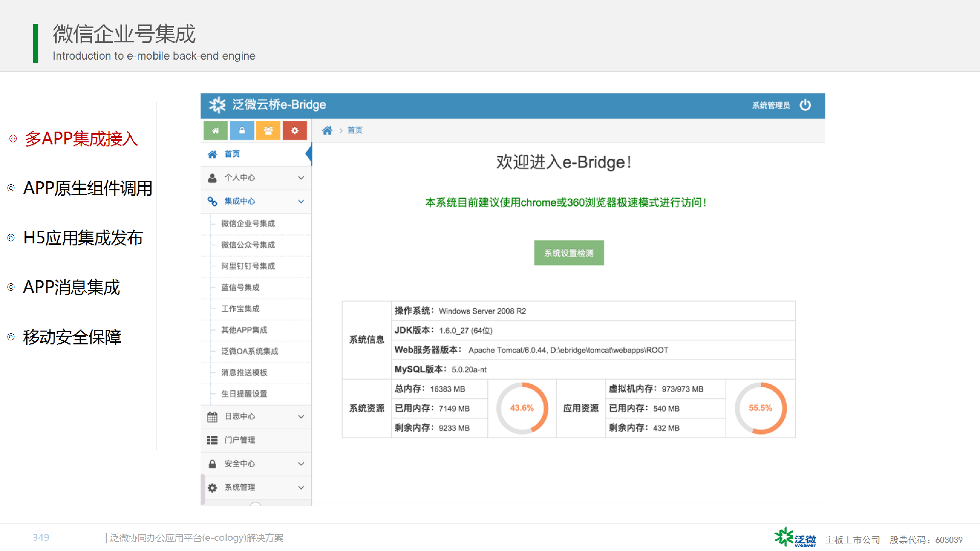Screen dimensions: 980x551
Task: Click the breadcrumb home icon
Action: [x=327, y=131]
